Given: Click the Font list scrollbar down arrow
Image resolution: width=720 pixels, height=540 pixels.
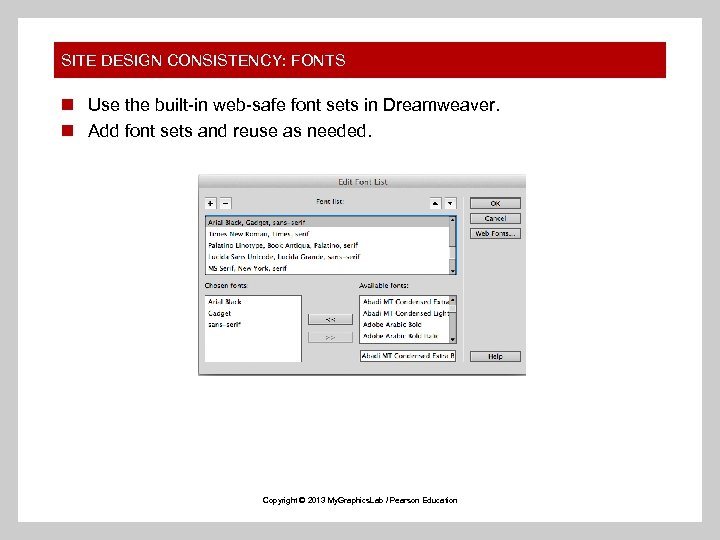Looking at the screenshot, I should [x=453, y=271].
